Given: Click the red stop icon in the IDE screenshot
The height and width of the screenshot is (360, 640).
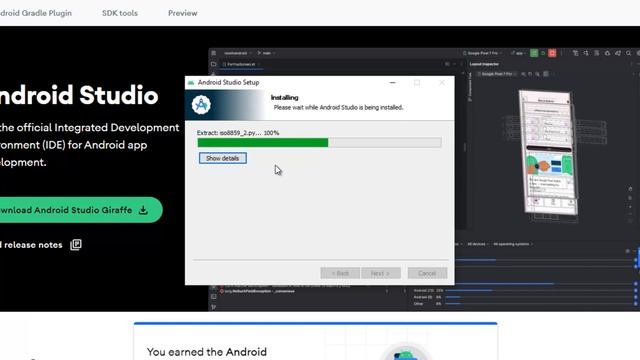Looking at the screenshot, I should tap(552, 53).
